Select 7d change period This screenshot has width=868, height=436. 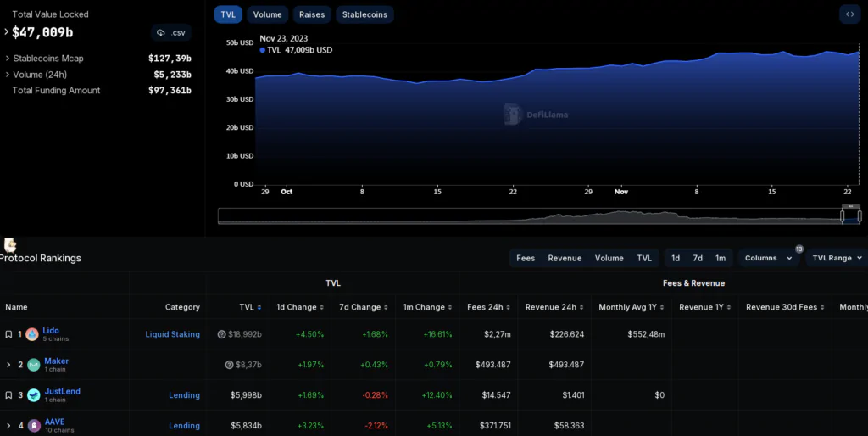698,258
